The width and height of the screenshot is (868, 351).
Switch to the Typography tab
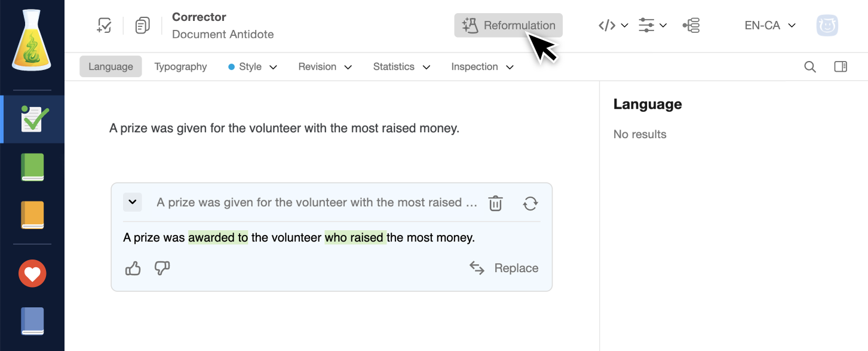[x=180, y=67]
